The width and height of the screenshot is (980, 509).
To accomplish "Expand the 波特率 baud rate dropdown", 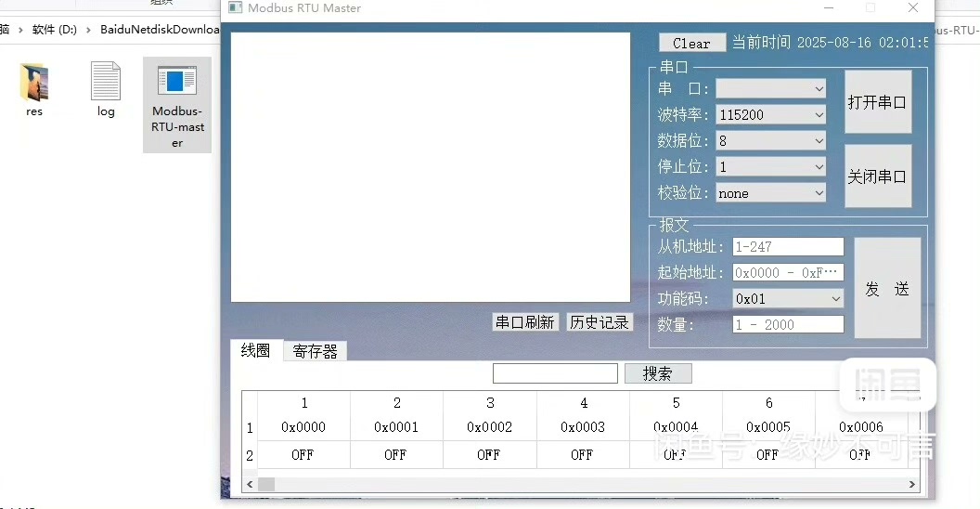I will click(x=770, y=115).
